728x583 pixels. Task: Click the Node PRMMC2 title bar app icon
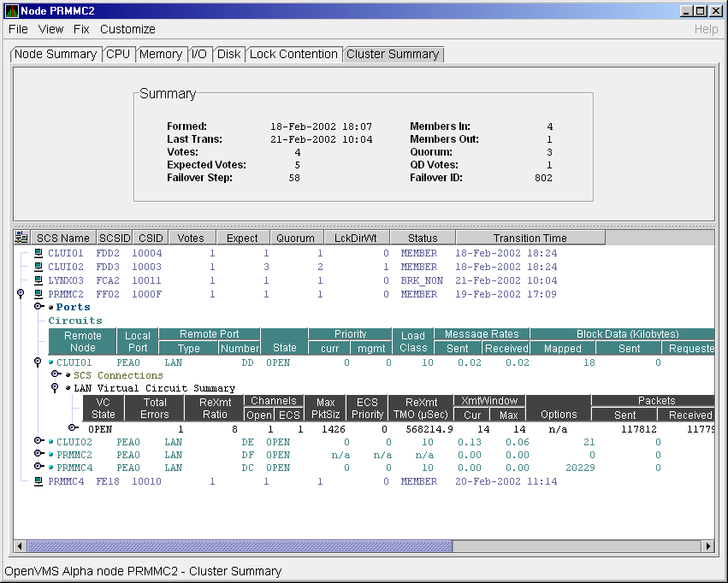(12, 10)
